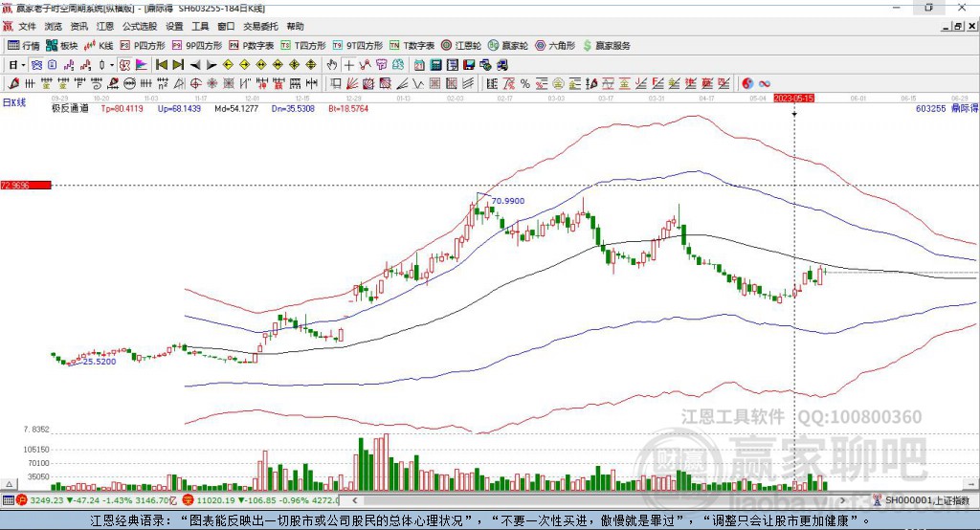Image resolution: width=980 pixels, height=530 pixels.
Task: Jump to first bar using skip-start arrow
Action: pos(162,65)
